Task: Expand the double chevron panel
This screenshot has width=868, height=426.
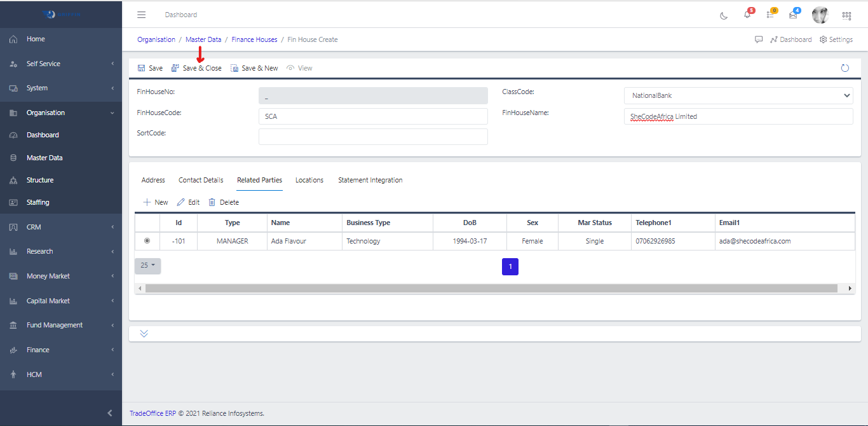Action: click(144, 333)
